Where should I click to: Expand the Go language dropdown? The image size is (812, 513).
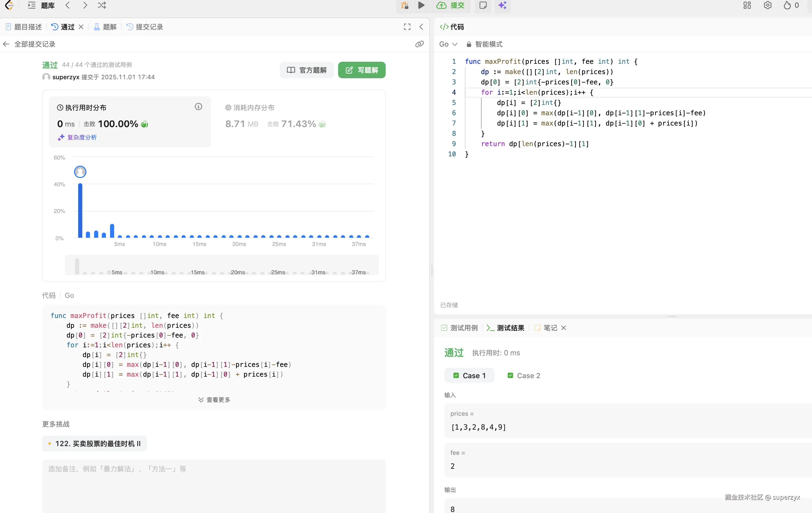448,44
